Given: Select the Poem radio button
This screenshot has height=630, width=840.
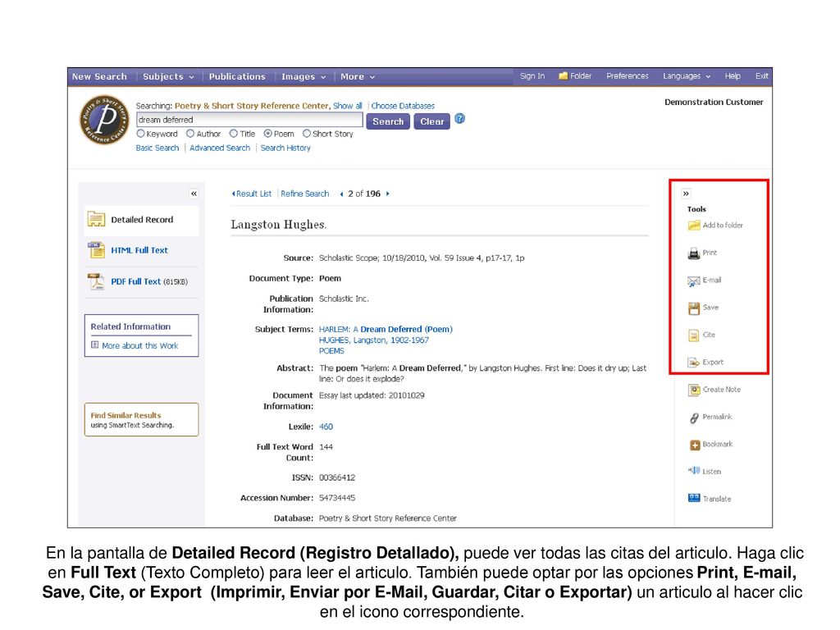Looking at the screenshot, I should coord(268,134).
